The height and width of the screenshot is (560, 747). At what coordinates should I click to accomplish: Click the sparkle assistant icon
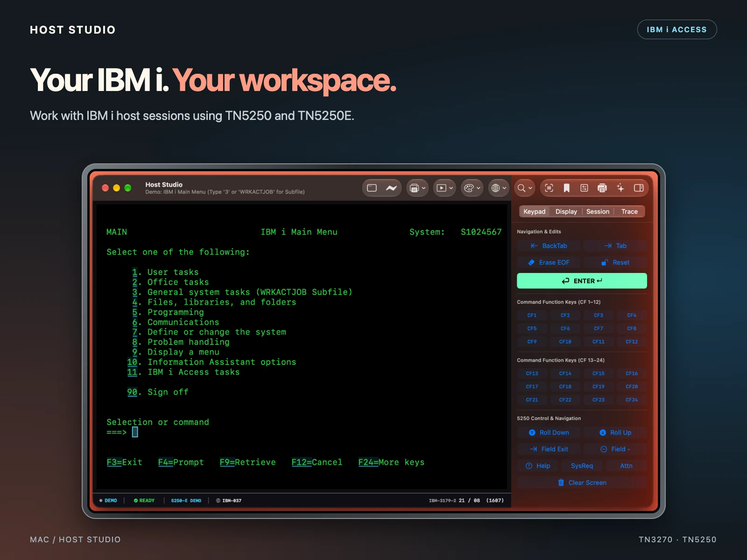pos(620,188)
